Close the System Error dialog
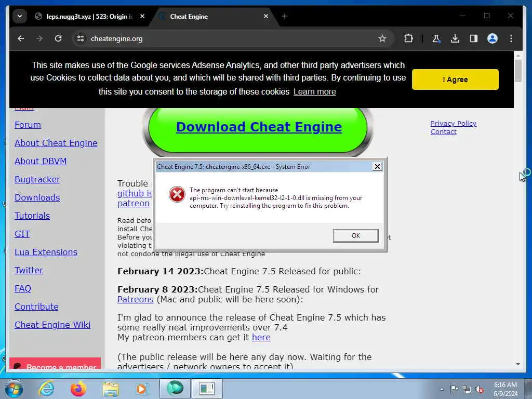The image size is (532, 399). click(x=377, y=166)
